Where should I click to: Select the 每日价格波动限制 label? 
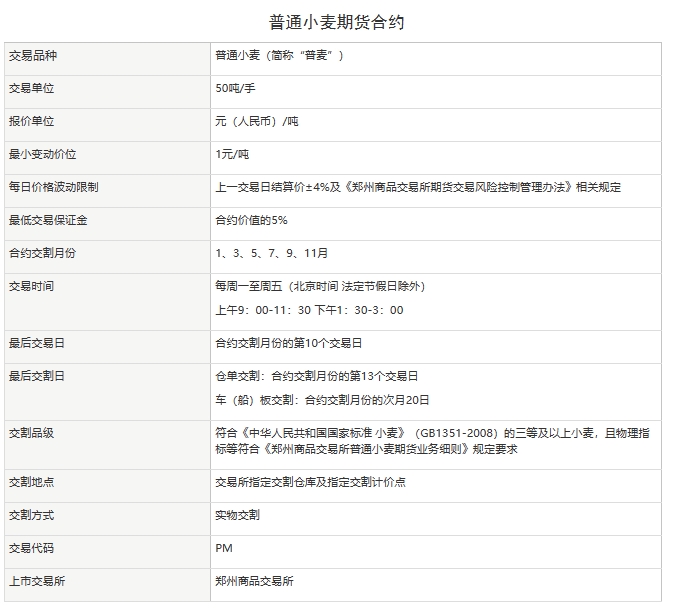tap(53, 187)
